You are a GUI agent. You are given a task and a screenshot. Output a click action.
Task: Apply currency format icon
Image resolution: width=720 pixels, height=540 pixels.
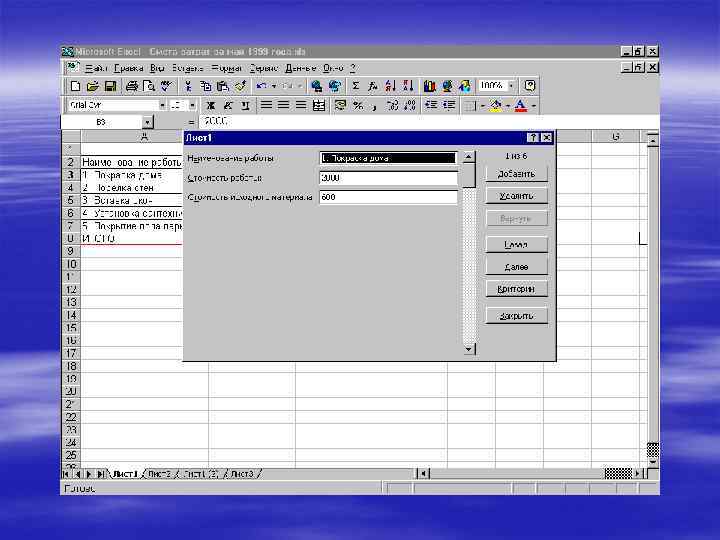point(340,106)
